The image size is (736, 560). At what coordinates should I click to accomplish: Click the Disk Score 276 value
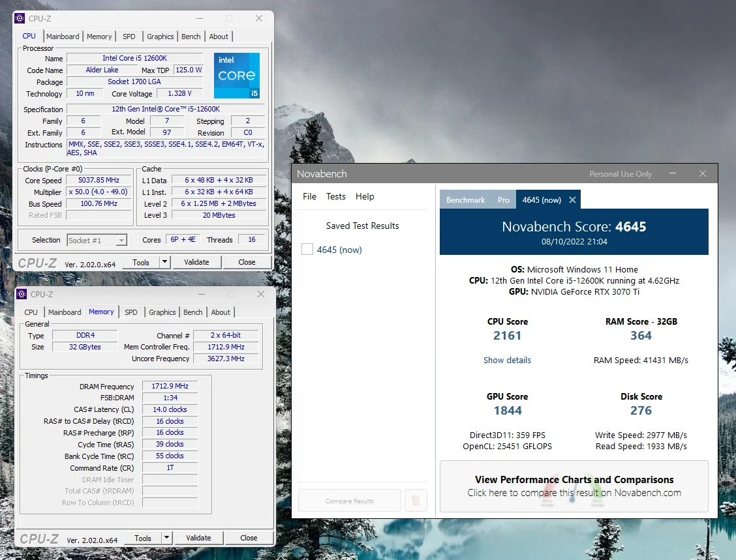coord(641,411)
